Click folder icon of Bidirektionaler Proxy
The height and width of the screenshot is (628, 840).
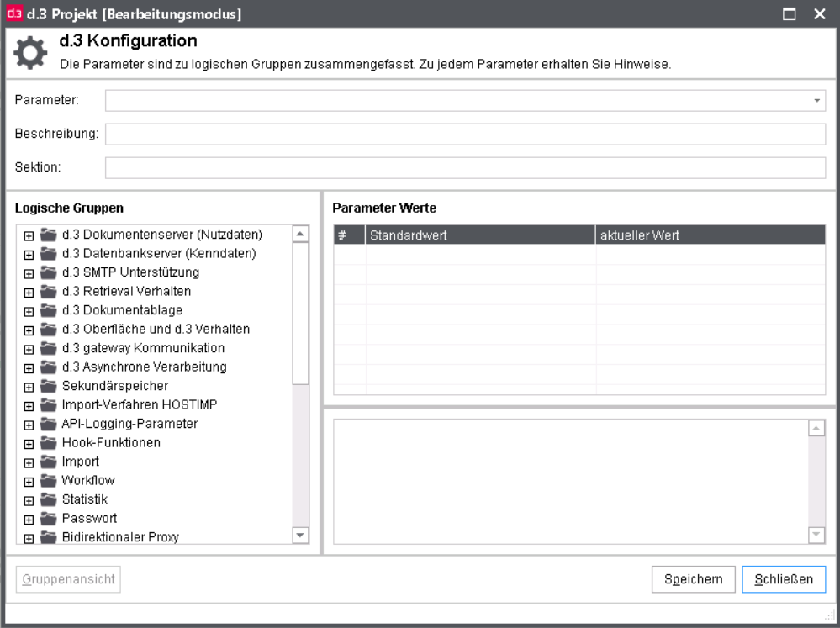point(48,537)
